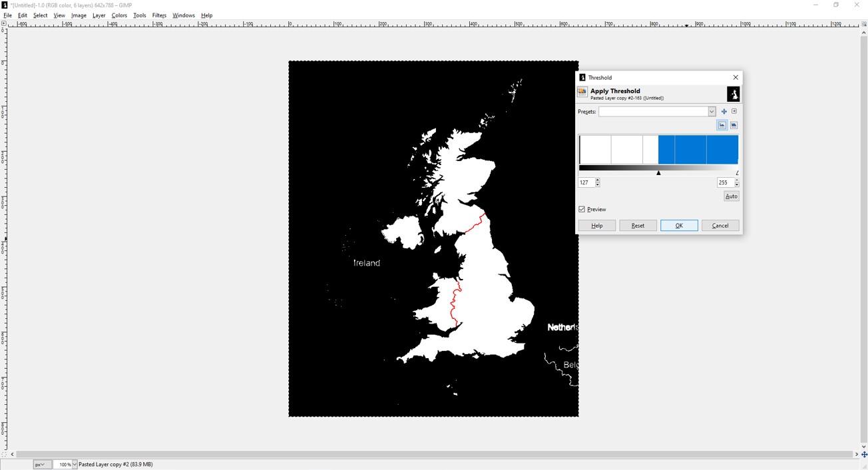Open the Layer menu
Screen dimensions: 868x470
pyautogui.click(x=99, y=15)
